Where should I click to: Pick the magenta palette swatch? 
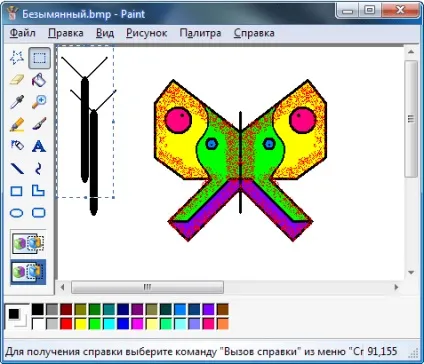(137, 323)
